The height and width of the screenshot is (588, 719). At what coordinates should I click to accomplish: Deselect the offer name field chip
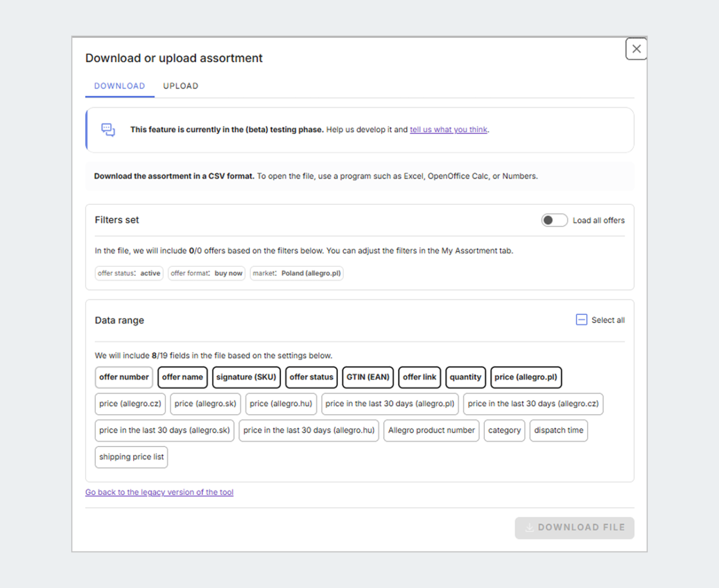pos(183,377)
